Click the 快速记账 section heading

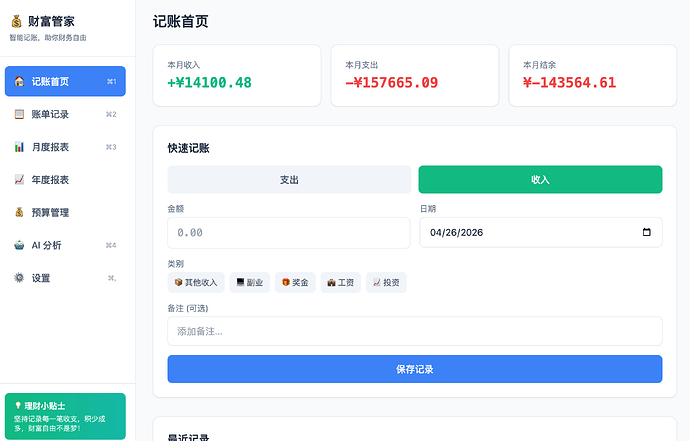tap(188, 148)
